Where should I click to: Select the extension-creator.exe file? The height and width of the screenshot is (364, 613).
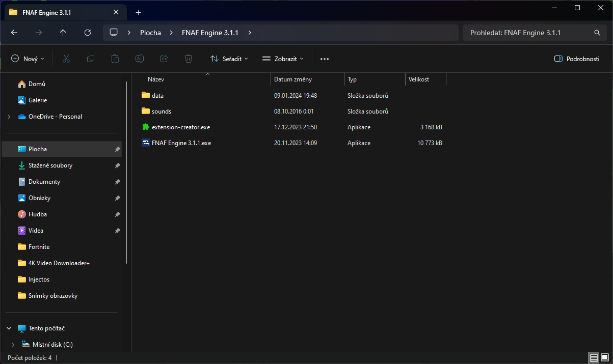(x=181, y=127)
